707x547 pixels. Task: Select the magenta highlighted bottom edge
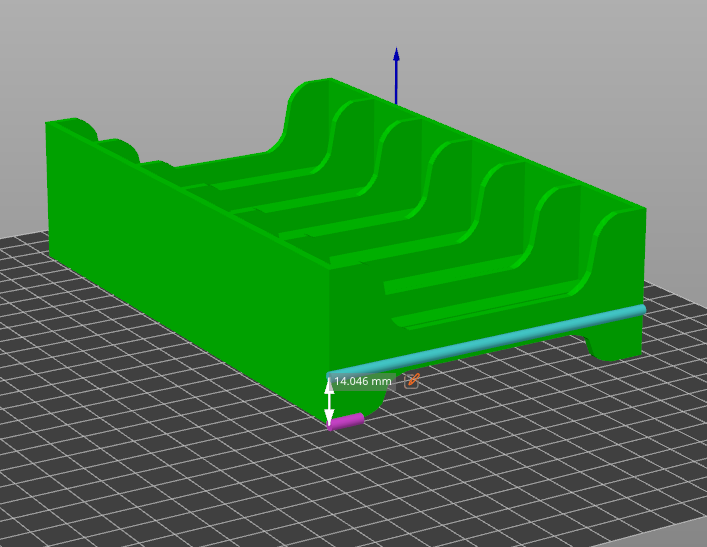point(346,422)
